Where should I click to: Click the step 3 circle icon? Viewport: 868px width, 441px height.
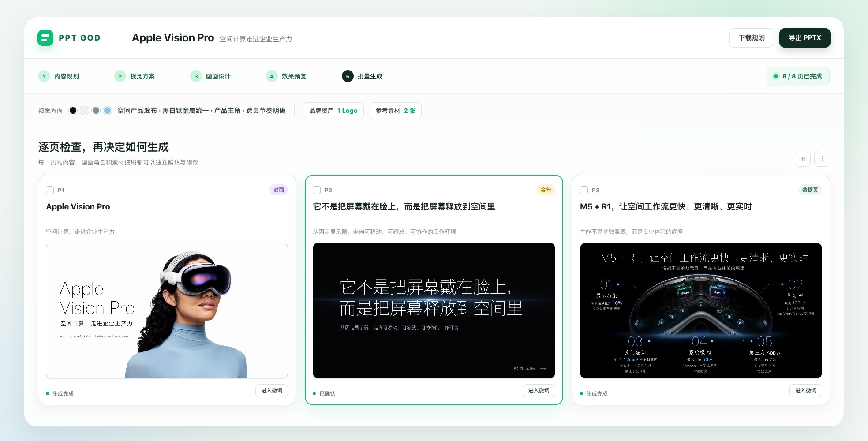pyautogui.click(x=196, y=76)
